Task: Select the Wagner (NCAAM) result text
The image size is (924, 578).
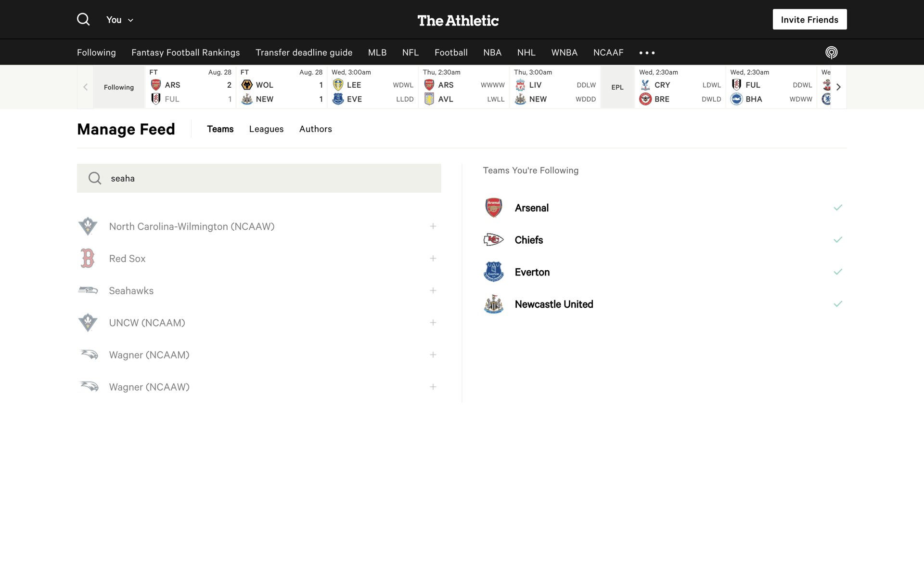Action: (x=149, y=355)
